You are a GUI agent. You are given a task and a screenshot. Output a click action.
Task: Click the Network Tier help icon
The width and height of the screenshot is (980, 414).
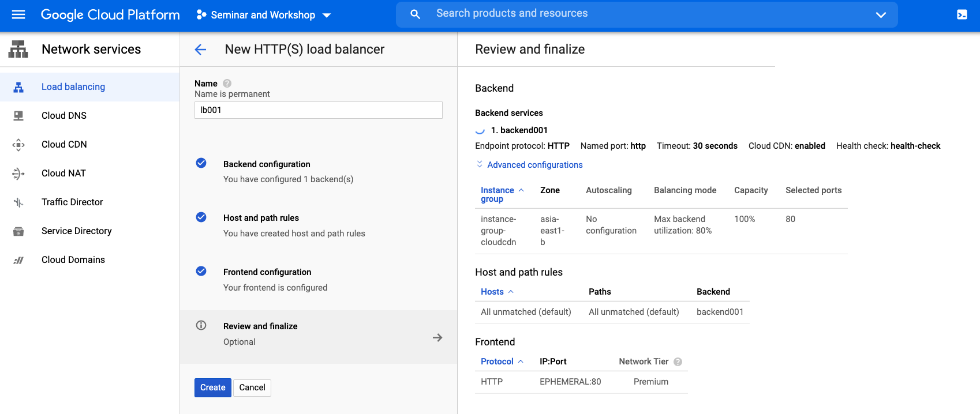pos(678,362)
